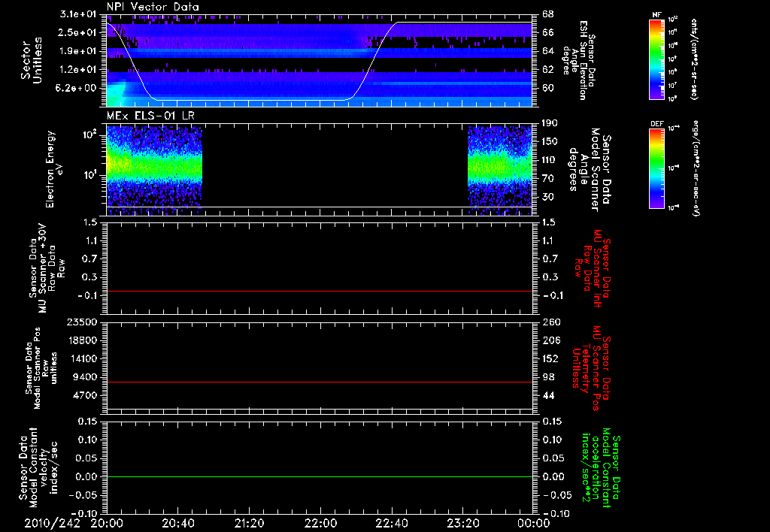This screenshot has height=532, width=770.
Task: Click the 21:20 time axis label
Action: coord(249,523)
